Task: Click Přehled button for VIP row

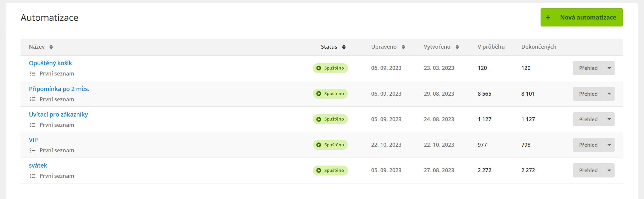Action: point(588,145)
